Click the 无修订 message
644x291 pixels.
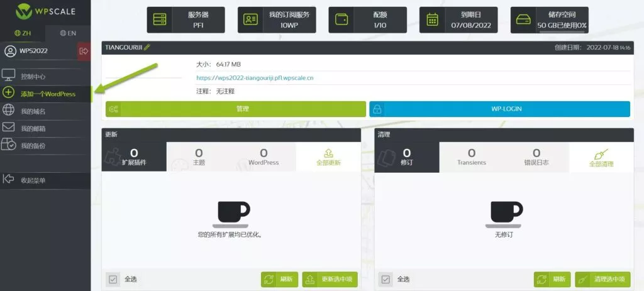[504, 235]
